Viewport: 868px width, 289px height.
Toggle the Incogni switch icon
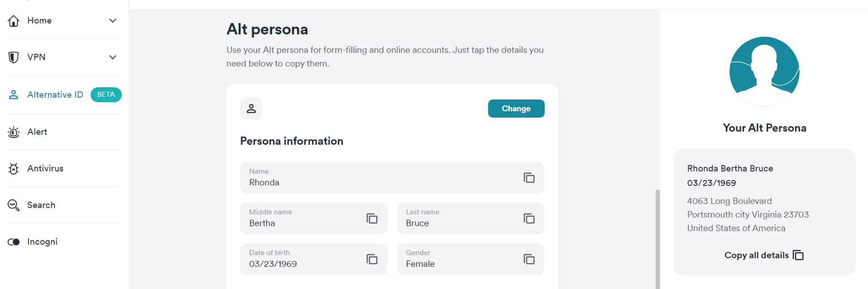(x=14, y=242)
